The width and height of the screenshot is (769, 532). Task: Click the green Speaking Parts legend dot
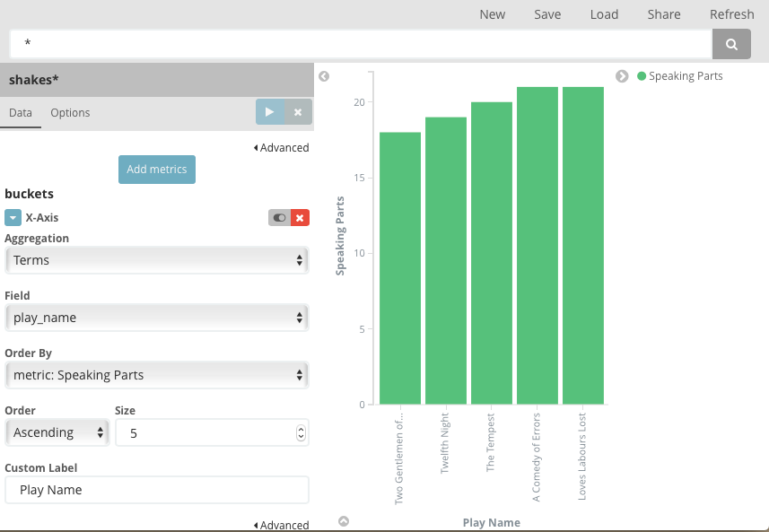pos(640,75)
